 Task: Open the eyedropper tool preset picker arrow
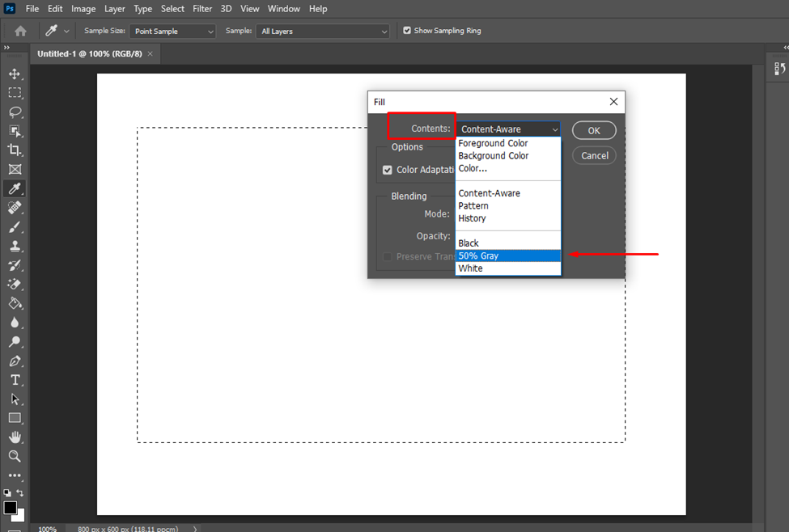click(x=66, y=32)
